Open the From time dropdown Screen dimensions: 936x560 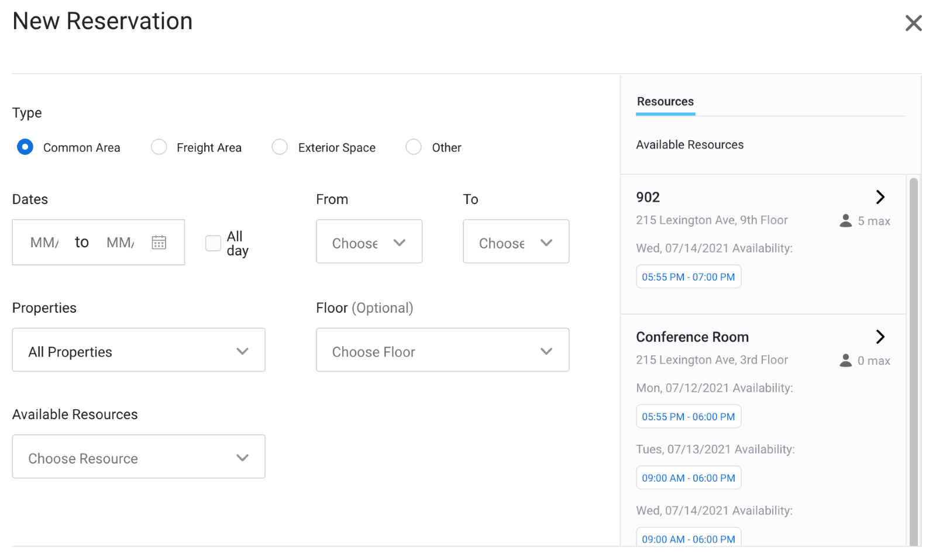pyautogui.click(x=369, y=241)
